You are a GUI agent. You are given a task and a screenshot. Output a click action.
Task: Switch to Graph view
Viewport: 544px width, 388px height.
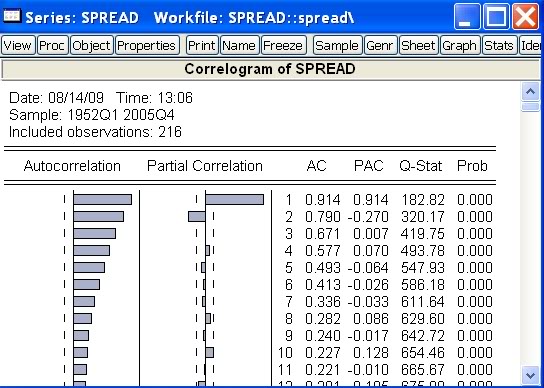(x=460, y=45)
